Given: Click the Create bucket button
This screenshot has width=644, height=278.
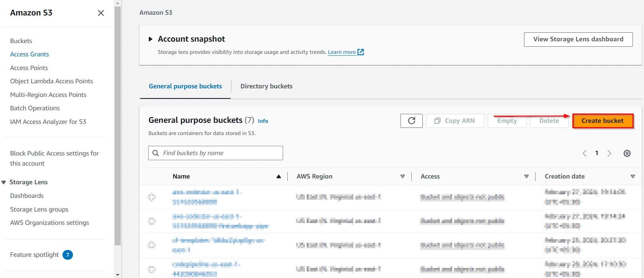Looking at the screenshot, I should click(x=602, y=121).
